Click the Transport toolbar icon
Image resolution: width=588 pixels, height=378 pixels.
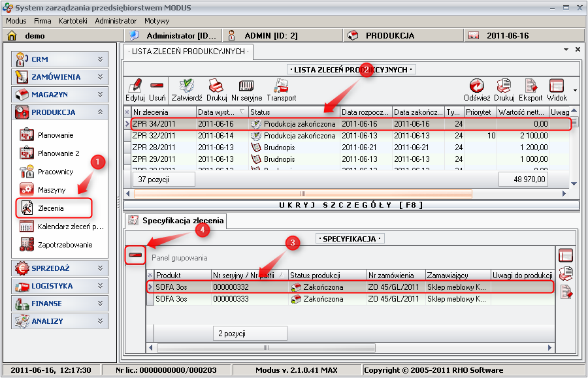point(282,86)
